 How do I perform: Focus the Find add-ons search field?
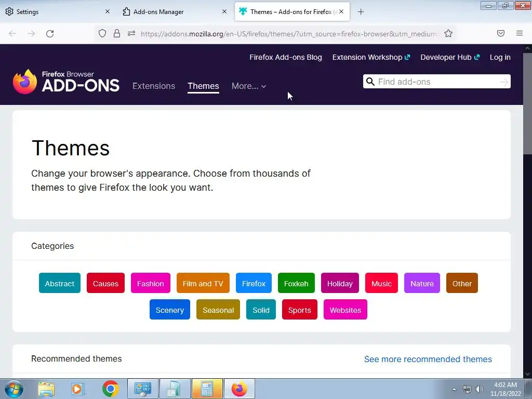pyautogui.click(x=436, y=82)
